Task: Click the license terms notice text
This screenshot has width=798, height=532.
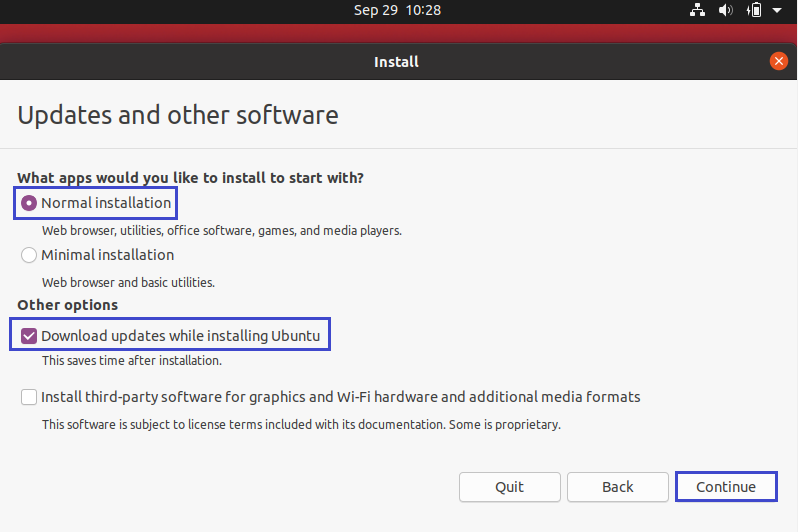Action: (x=301, y=424)
